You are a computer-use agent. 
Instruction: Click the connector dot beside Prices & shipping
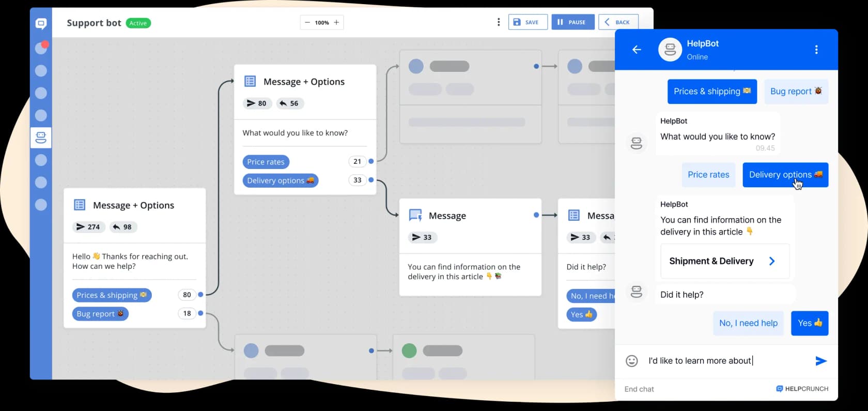200,295
